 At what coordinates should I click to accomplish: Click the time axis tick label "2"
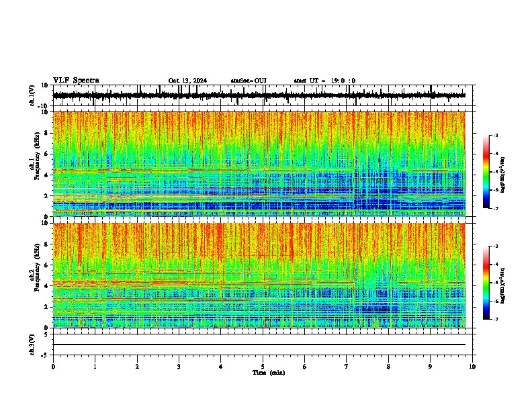point(137,367)
